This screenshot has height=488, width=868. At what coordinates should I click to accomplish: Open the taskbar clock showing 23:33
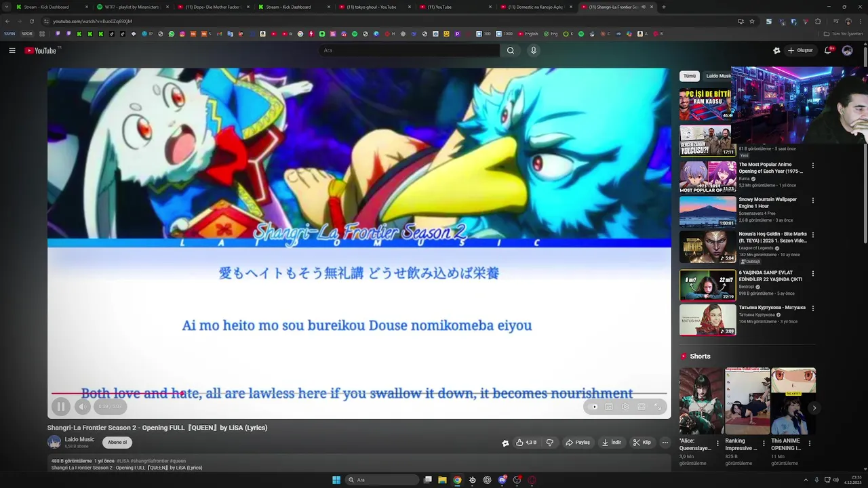[852, 480]
